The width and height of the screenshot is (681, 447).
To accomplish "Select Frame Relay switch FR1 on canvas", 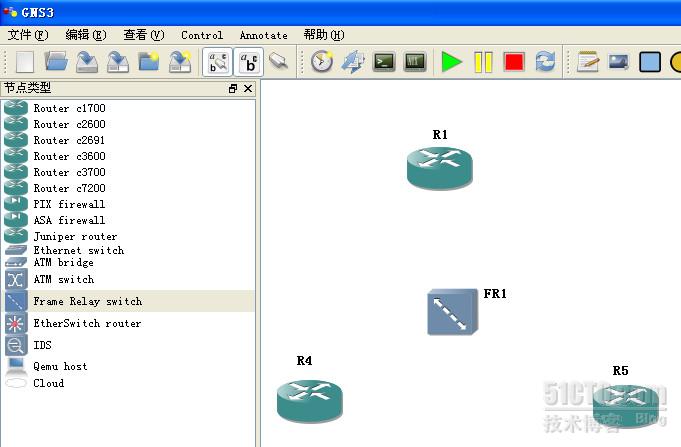I will click(453, 311).
